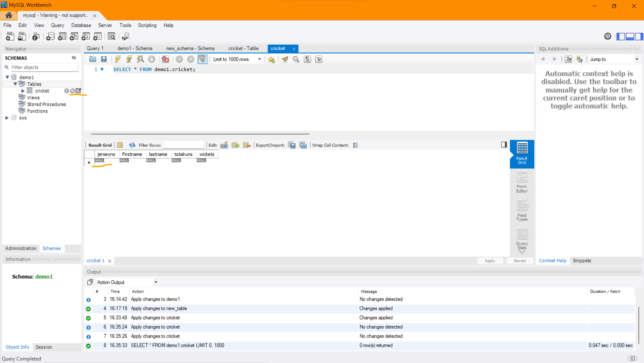This screenshot has height=363, width=644.
Task: Toggle left sidebar panel button
Action: point(621,36)
